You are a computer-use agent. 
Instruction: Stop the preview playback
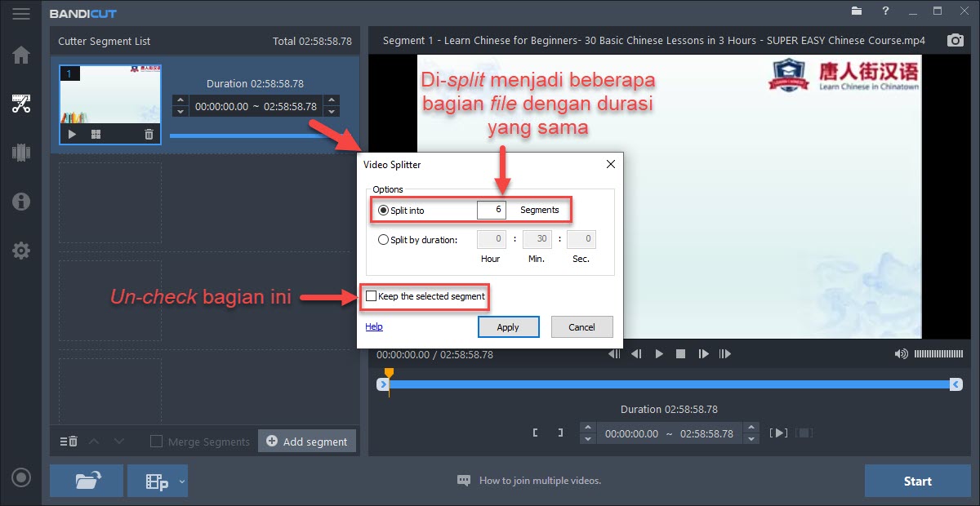tap(680, 354)
